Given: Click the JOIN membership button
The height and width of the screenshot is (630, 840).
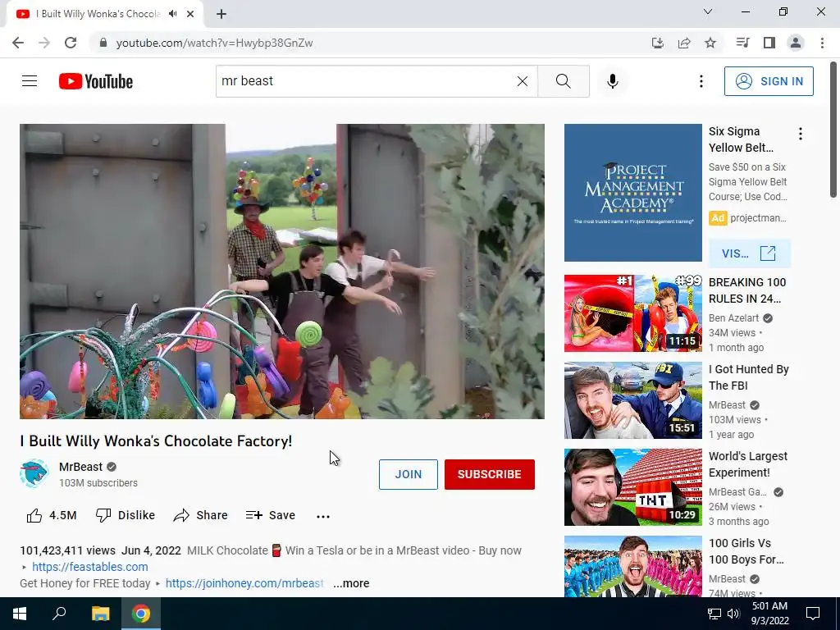Looking at the screenshot, I should click(x=409, y=474).
